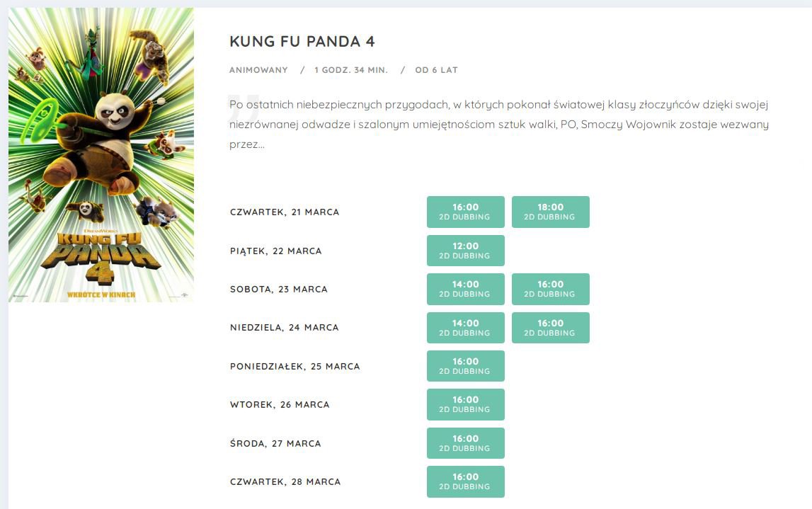Select 18:00 showing on Czwartek, 21 Marca

(551, 212)
